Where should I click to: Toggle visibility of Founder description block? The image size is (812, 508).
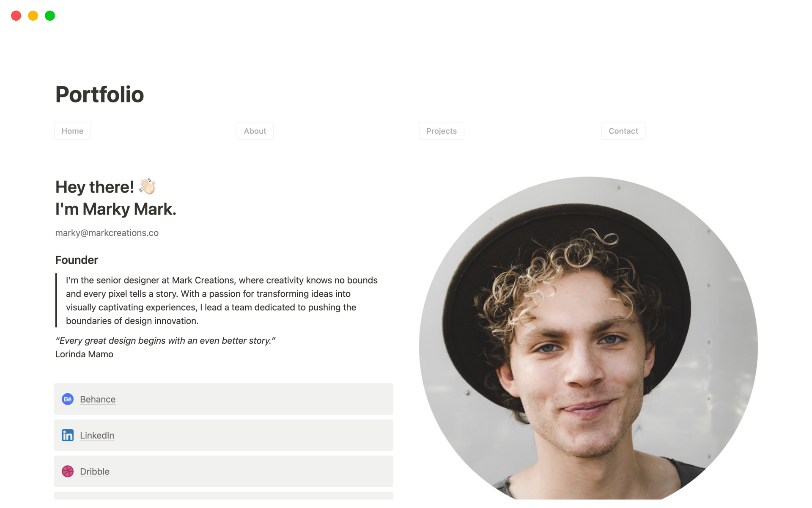(x=77, y=260)
